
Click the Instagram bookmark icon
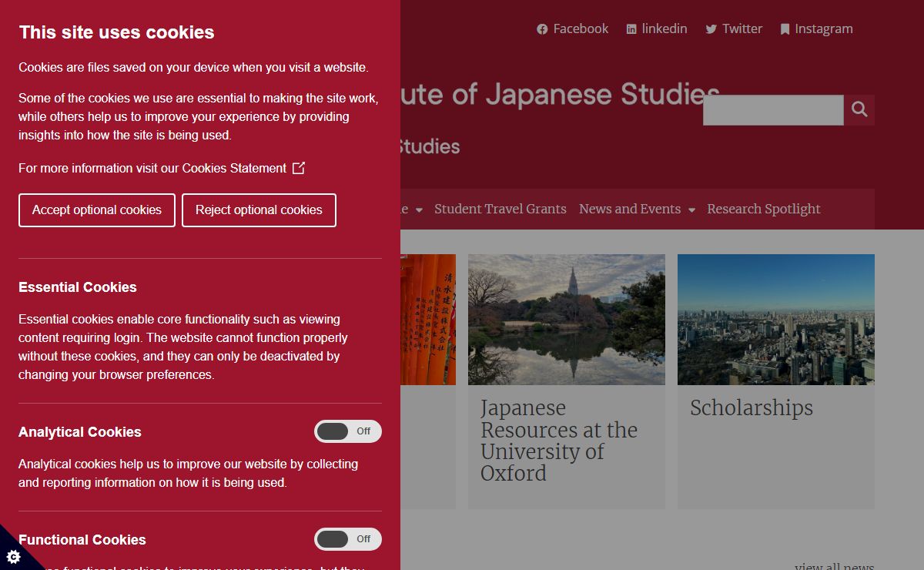785,29
